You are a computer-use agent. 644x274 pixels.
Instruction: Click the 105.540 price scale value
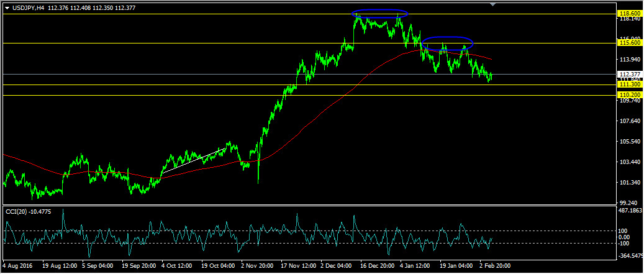pos(630,142)
